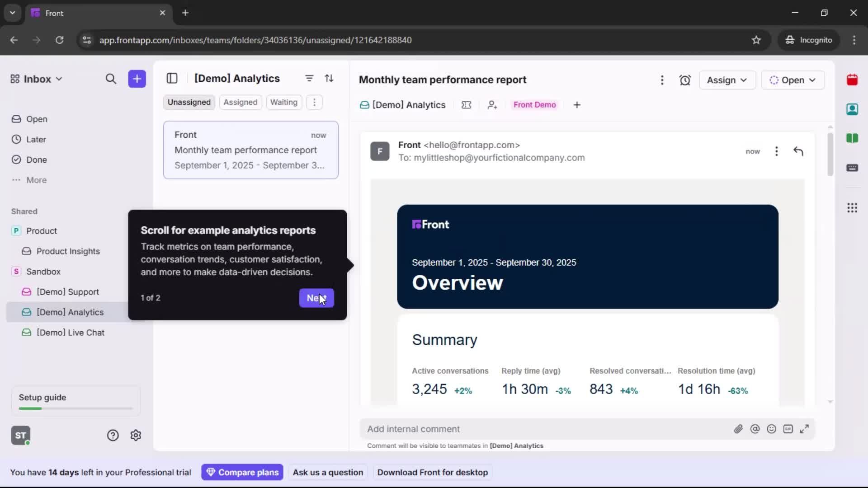The image size is (868, 488).
Task: Add a teammate to the conversation
Action: click(x=492, y=104)
